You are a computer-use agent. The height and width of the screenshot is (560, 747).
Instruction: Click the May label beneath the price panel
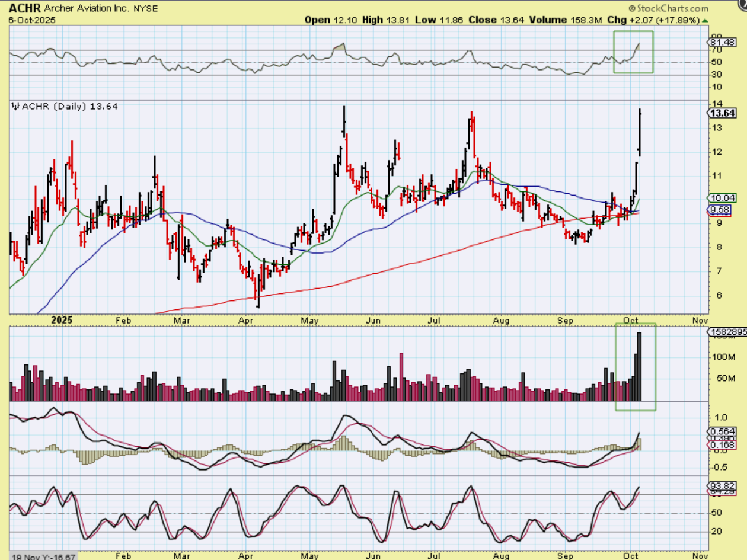pyautogui.click(x=310, y=320)
